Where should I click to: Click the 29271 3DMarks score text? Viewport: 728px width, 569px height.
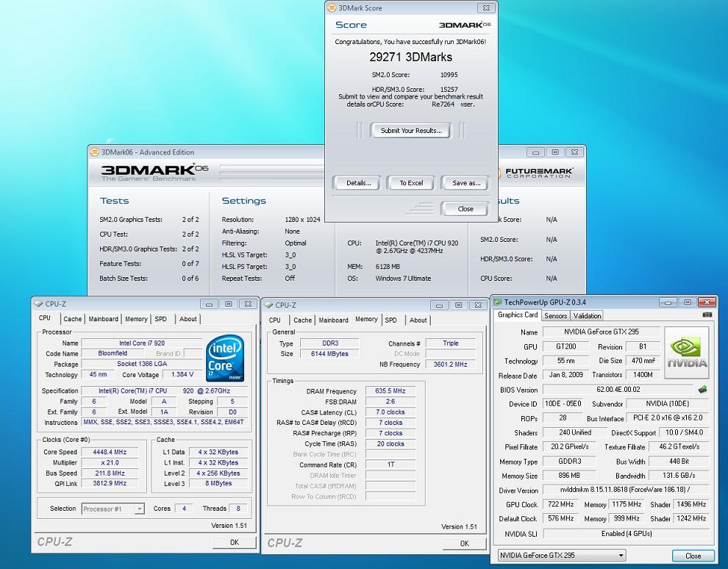411,57
